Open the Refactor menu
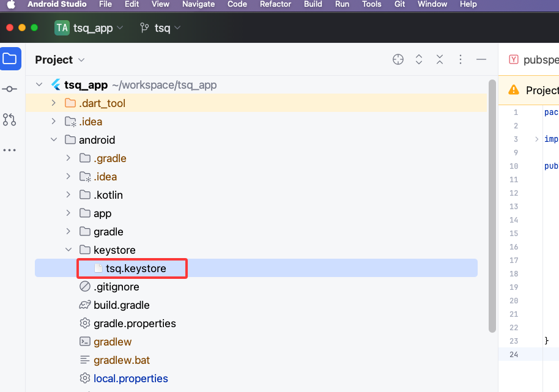559x392 pixels. 275,4
